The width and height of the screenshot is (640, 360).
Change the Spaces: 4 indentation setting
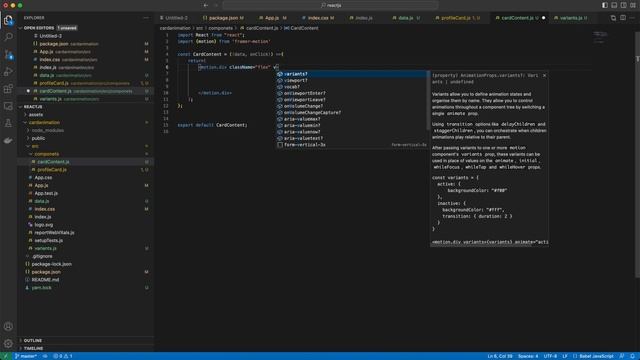pos(528,356)
